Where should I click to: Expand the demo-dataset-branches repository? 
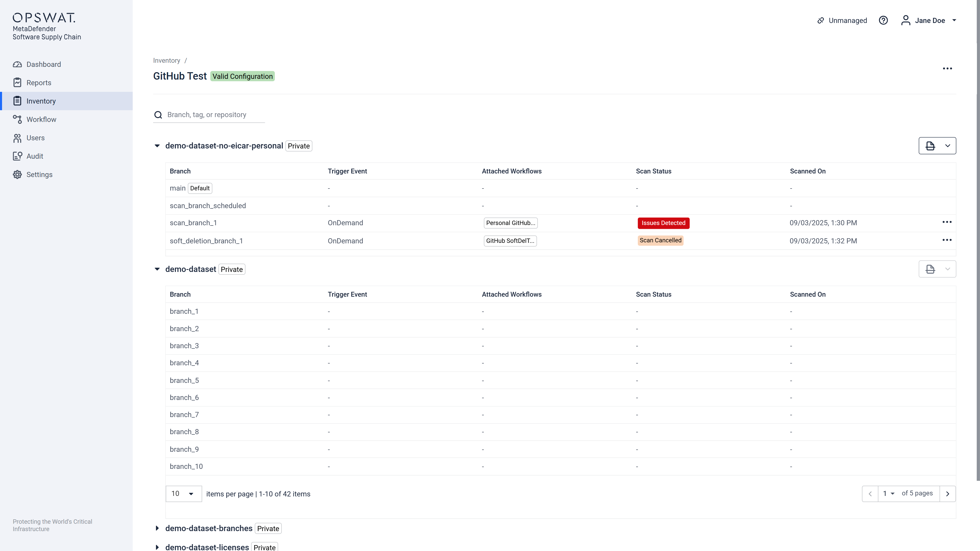pos(157,528)
